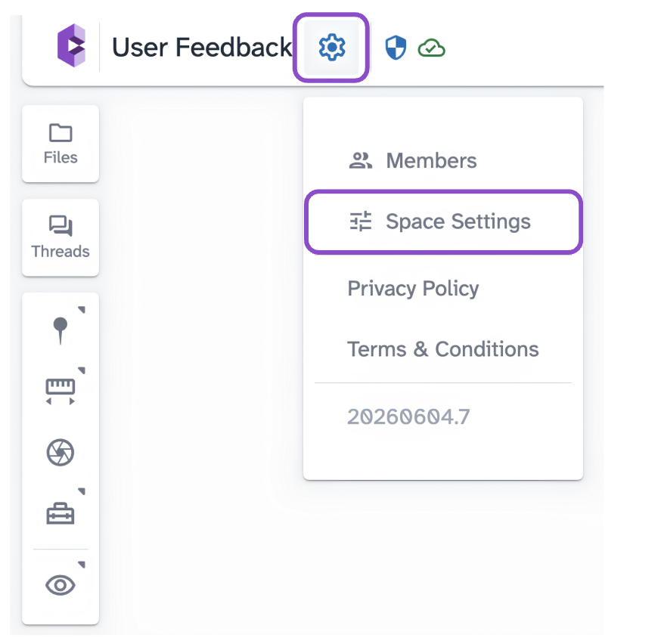Expand the toolbox corner arrow

click(82, 491)
